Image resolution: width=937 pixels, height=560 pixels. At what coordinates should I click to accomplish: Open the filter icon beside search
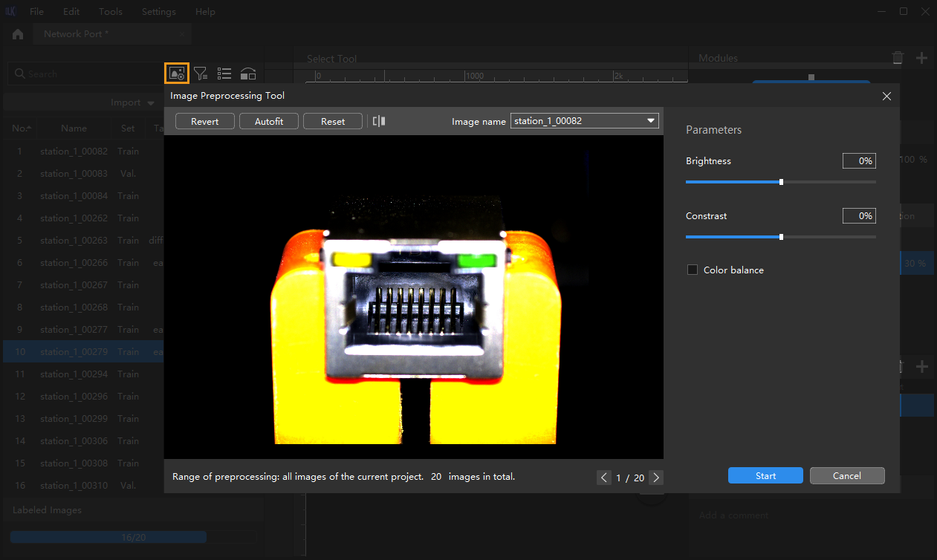tap(201, 73)
